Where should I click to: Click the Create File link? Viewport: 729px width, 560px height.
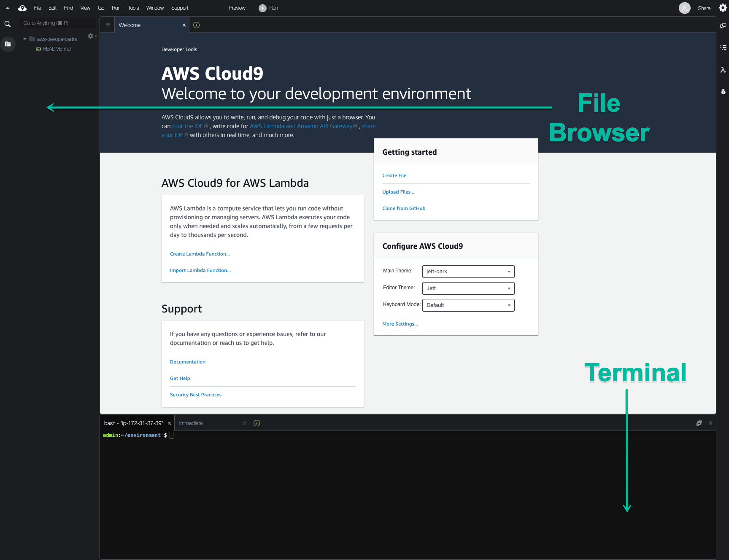click(394, 175)
